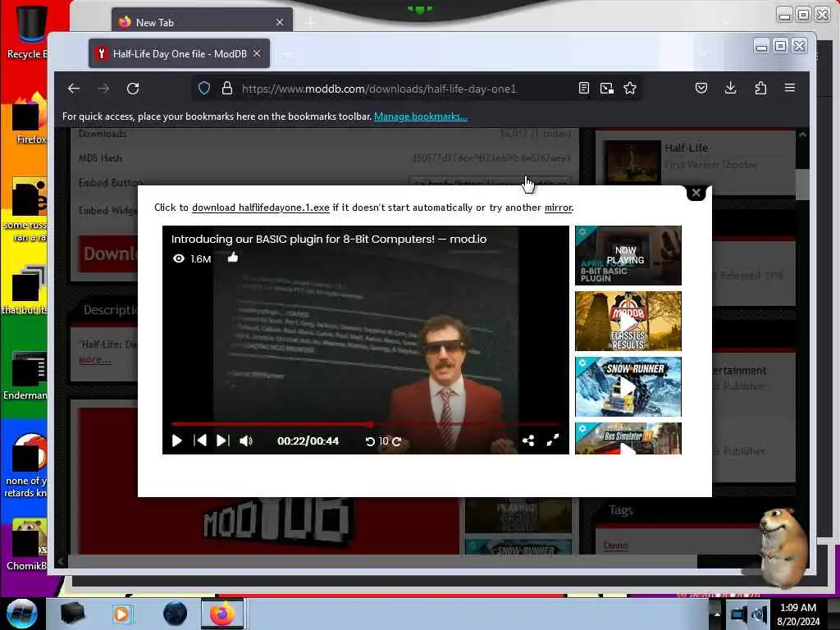Toggle reader view icon in address bar
The height and width of the screenshot is (630, 840).
tap(584, 89)
